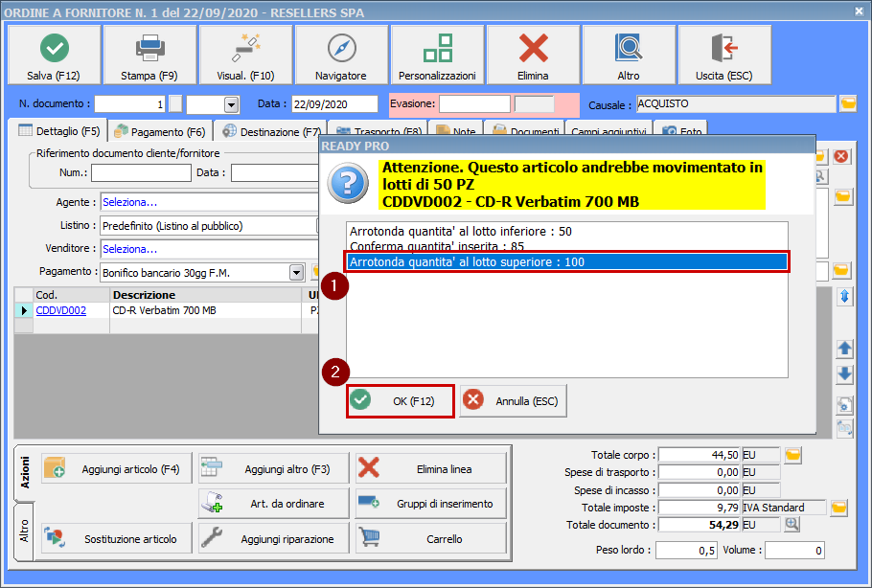Cancel dialog with Annulla (ESC)
Screen dimensions: 872x588
[513, 401]
